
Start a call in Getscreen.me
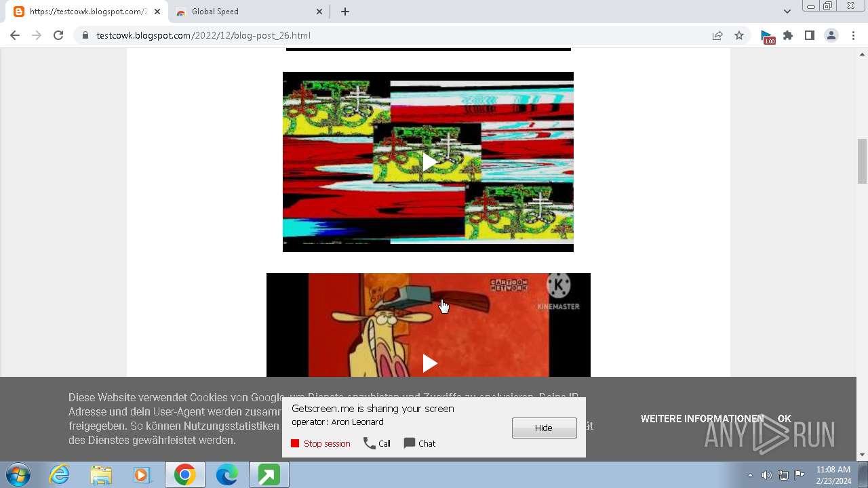pyautogui.click(x=377, y=443)
